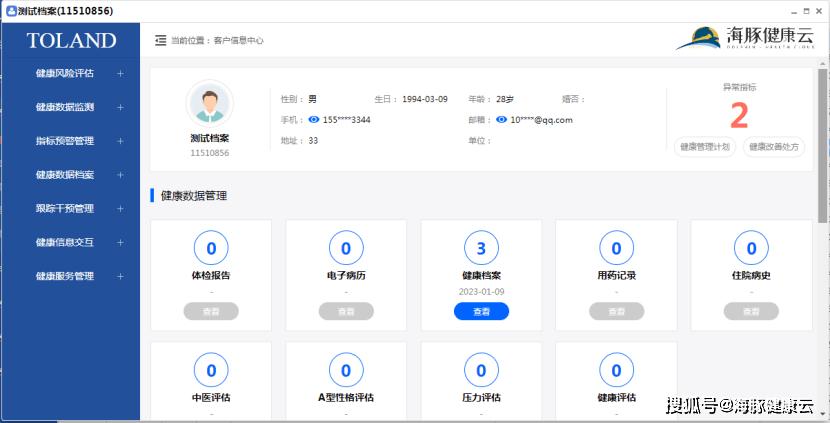The width and height of the screenshot is (830, 423).
Task: Click the 查看 button under 住院病史
Action: [x=751, y=311]
